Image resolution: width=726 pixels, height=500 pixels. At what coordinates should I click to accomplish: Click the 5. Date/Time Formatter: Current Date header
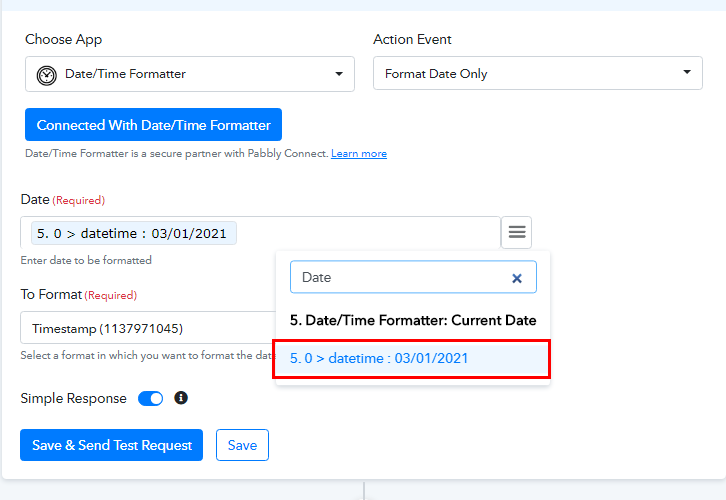(x=413, y=320)
